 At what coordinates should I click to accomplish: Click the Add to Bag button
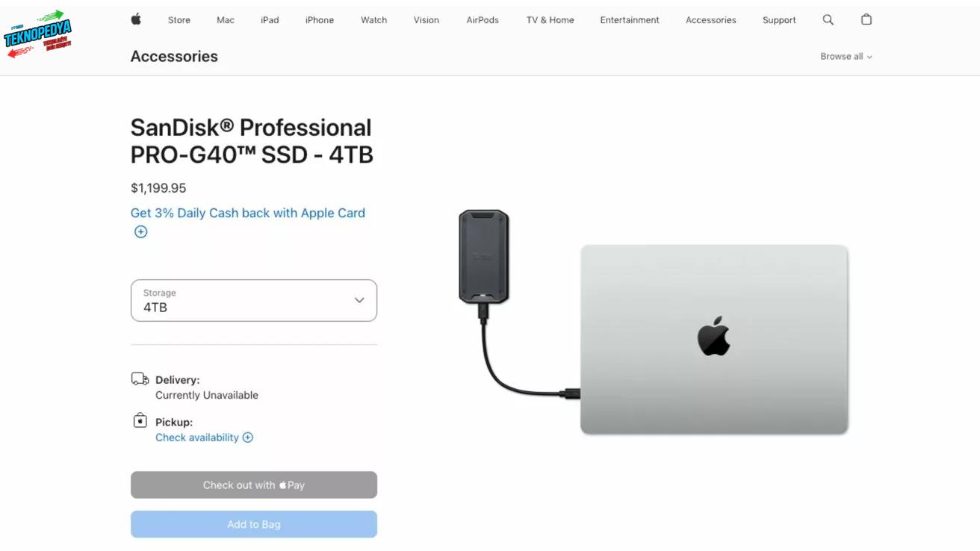click(x=254, y=524)
